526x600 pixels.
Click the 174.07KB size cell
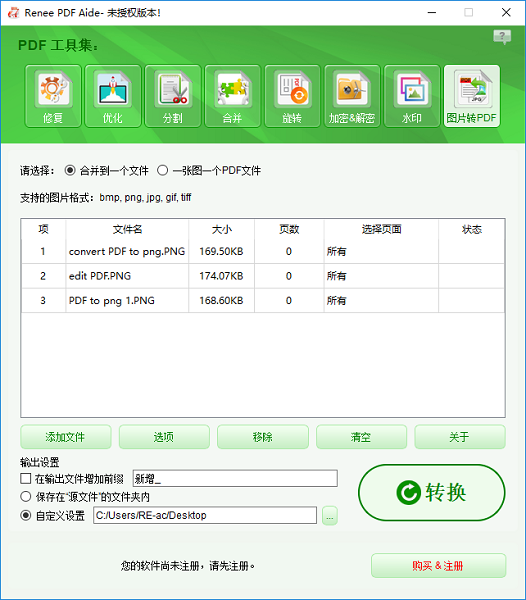pyautogui.click(x=221, y=276)
